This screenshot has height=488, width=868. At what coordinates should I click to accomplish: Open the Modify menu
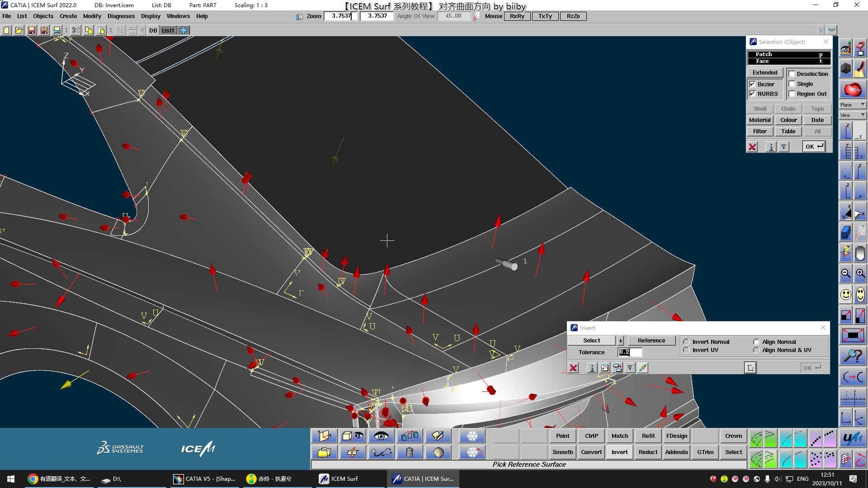[x=92, y=16]
